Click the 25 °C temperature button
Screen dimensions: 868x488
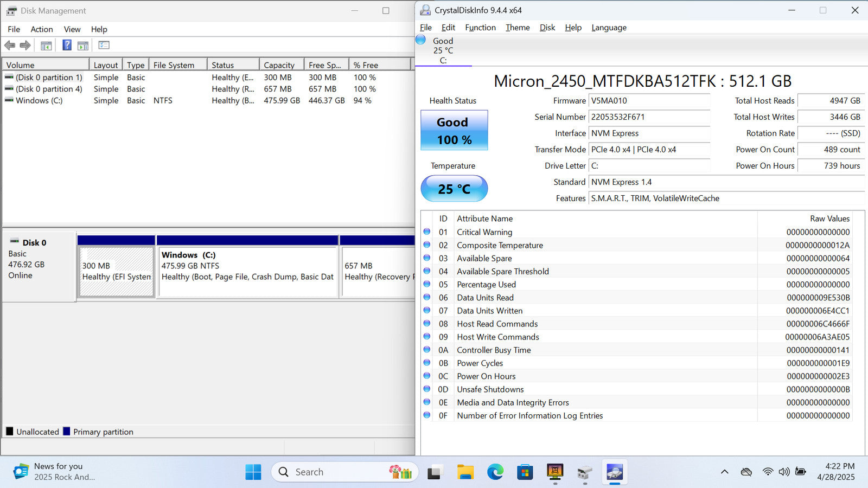pos(454,189)
